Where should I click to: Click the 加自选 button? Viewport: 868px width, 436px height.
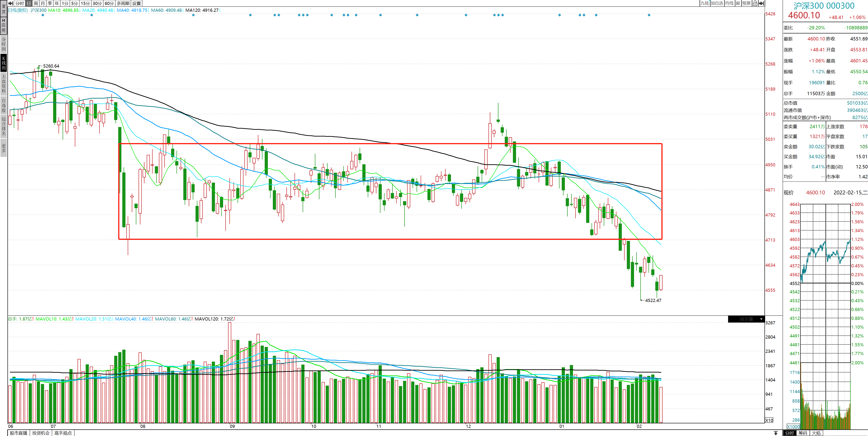pos(717,3)
